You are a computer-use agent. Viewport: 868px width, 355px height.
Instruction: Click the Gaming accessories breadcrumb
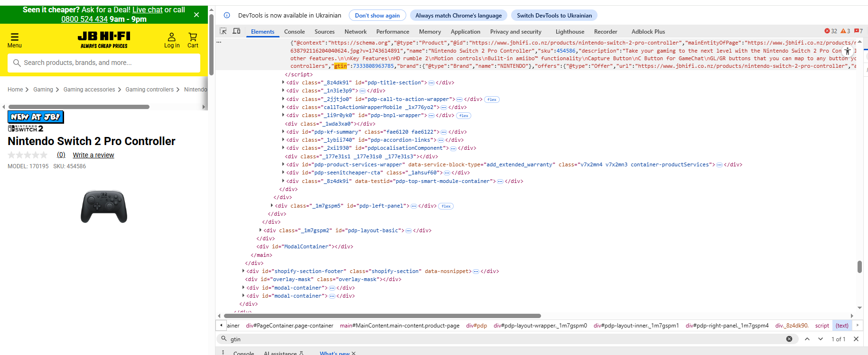coord(89,90)
